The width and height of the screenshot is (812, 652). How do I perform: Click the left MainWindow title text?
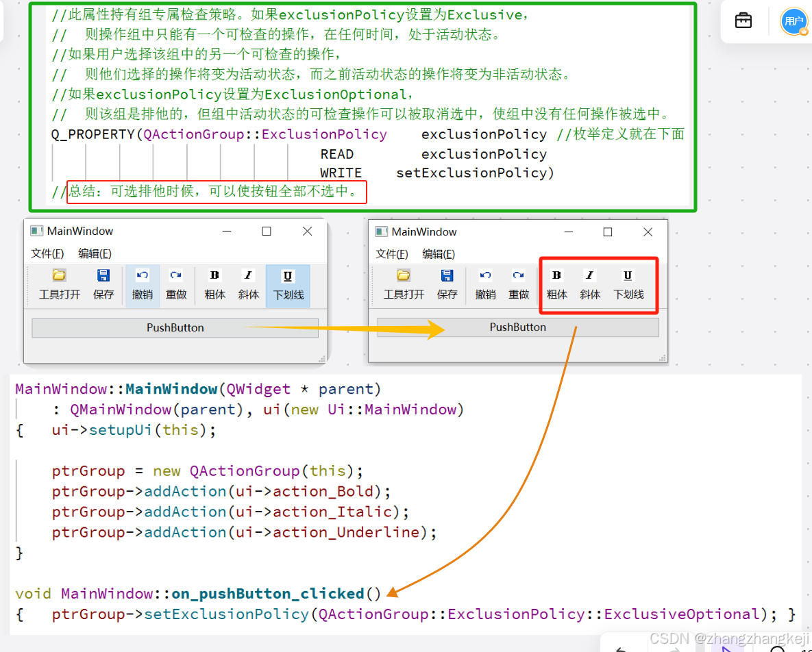tap(80, 231)
